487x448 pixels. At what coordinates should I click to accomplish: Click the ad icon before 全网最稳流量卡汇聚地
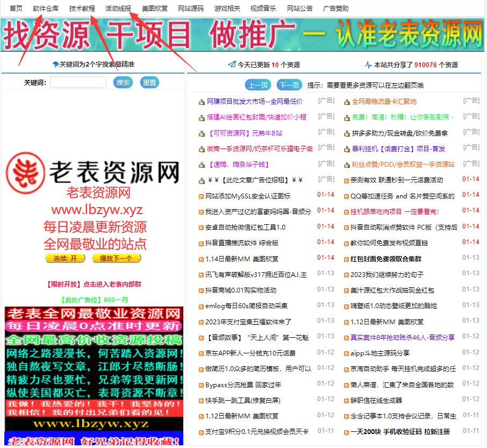point(347,102)
